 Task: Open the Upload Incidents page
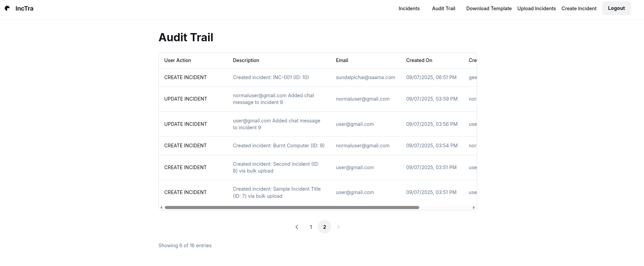[x=536, y=9]
